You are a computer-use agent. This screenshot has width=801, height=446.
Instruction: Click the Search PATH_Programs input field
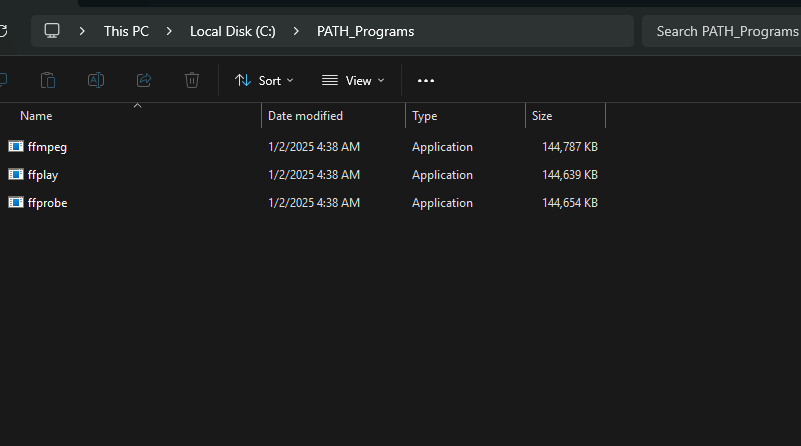720,31
